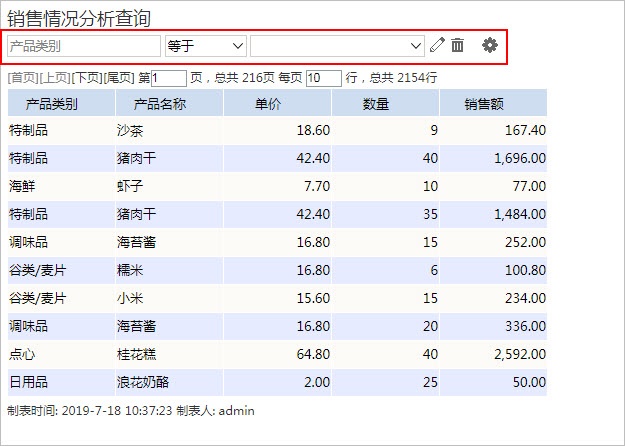625x446 pixels.
Task: Click the 桂花糕 product name cell
Action: click(169, 354)
